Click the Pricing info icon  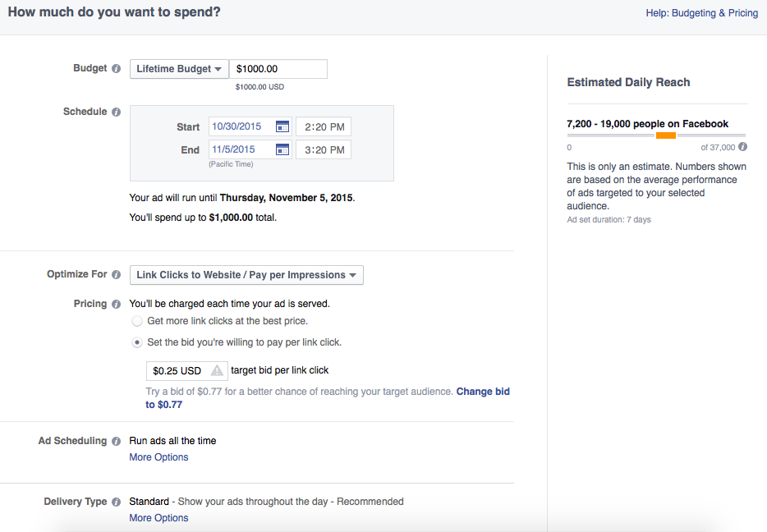pos(116,304)
